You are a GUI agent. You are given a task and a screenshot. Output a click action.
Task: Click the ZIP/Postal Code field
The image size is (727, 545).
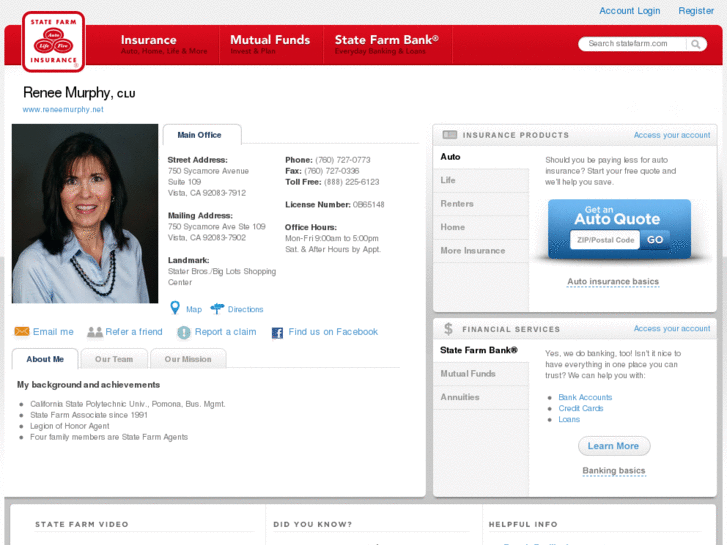tap(605, 240)
